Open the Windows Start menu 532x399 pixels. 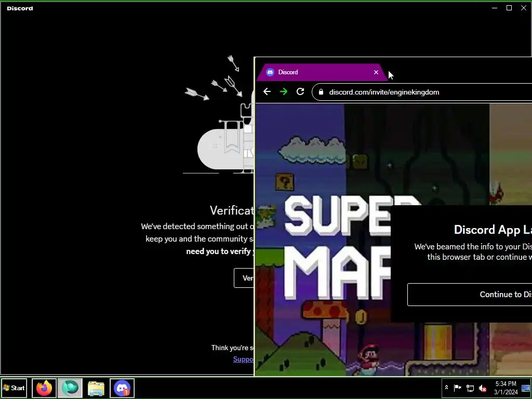coord(14,388)
